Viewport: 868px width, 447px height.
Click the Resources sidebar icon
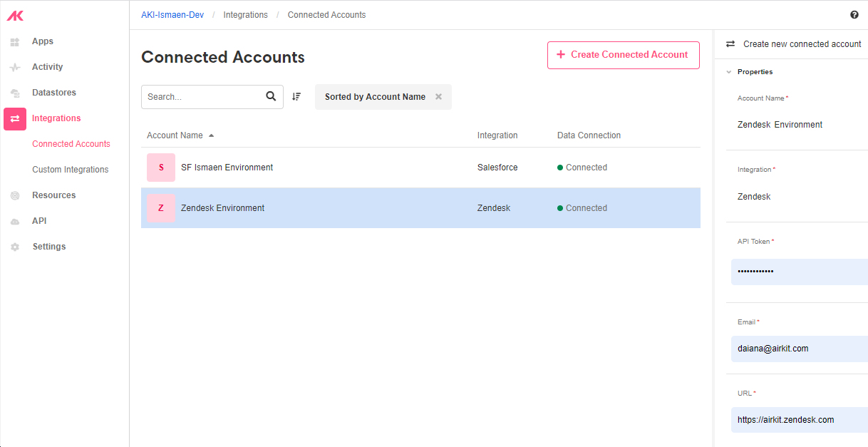[x=15, y=196]
